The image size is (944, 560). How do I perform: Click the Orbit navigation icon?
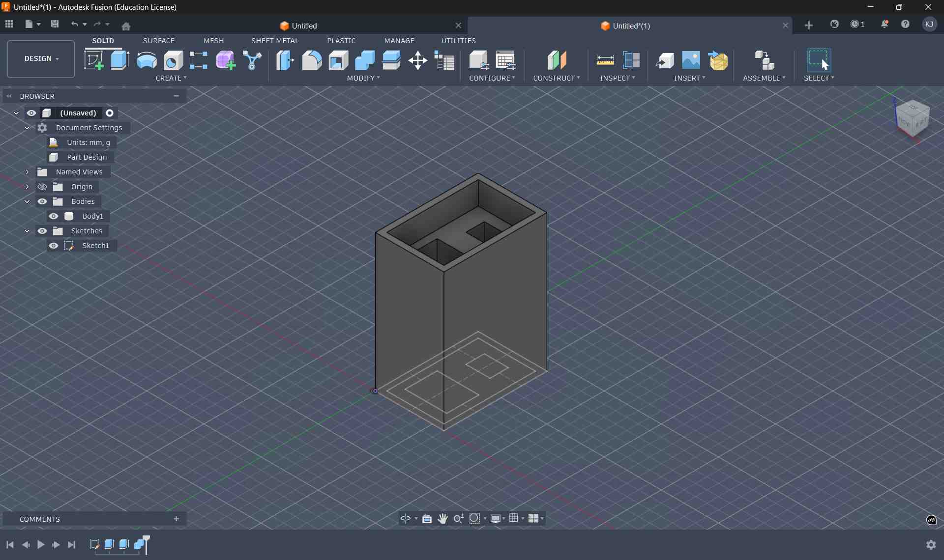point(406,518)
